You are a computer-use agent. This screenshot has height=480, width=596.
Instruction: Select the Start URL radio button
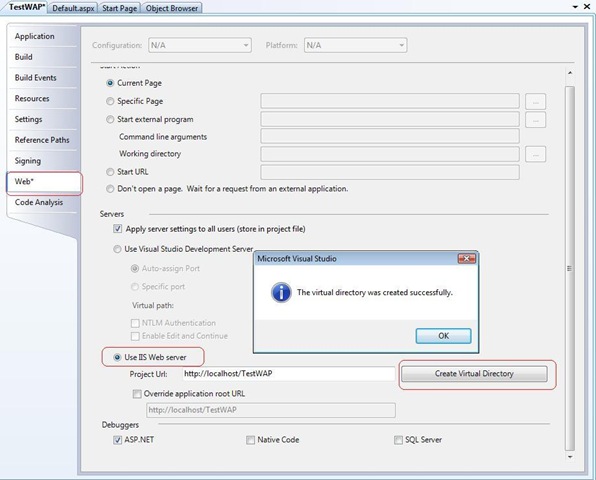tap(110, 172)
